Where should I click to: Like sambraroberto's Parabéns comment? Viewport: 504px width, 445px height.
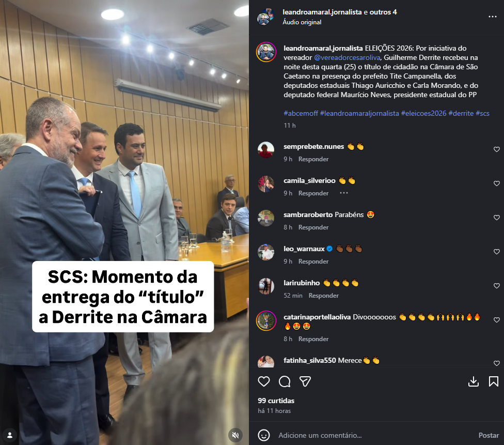click(x=497, y=218)
